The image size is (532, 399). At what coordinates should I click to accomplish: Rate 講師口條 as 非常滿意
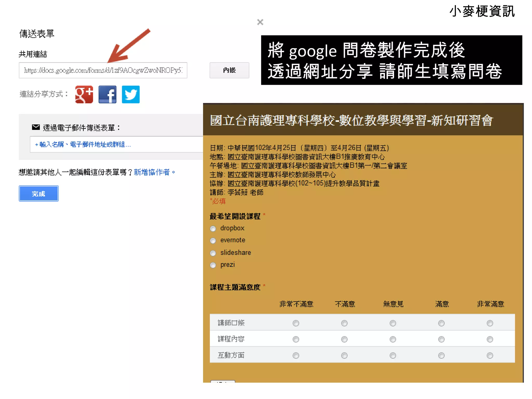(490, 323)
